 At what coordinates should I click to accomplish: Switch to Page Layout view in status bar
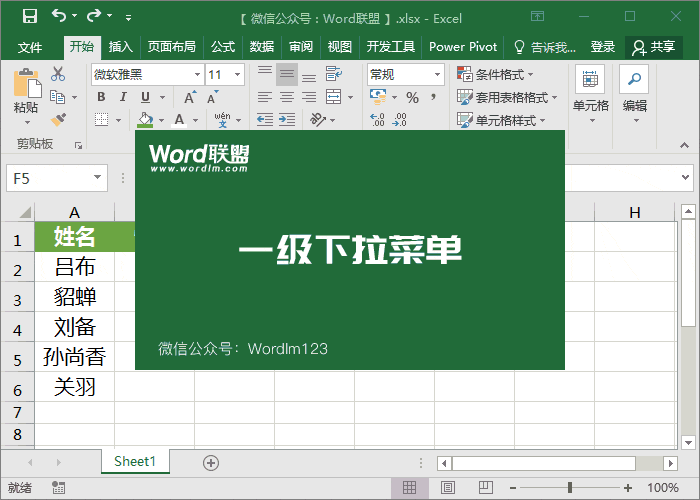pos(447,488)
